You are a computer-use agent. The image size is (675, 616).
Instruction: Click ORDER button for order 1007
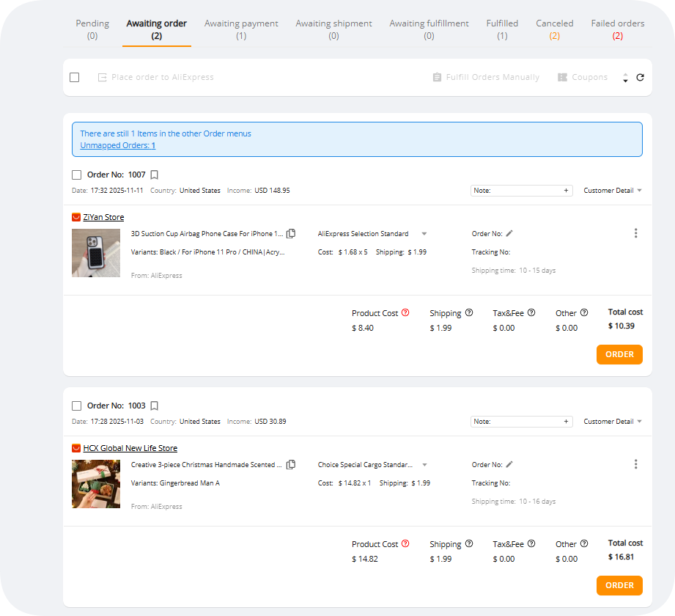tap(619, 354)
